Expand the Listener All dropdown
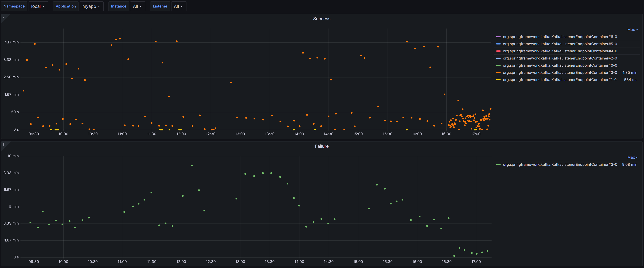The image size is (644, 268). [x=178, y=6]
